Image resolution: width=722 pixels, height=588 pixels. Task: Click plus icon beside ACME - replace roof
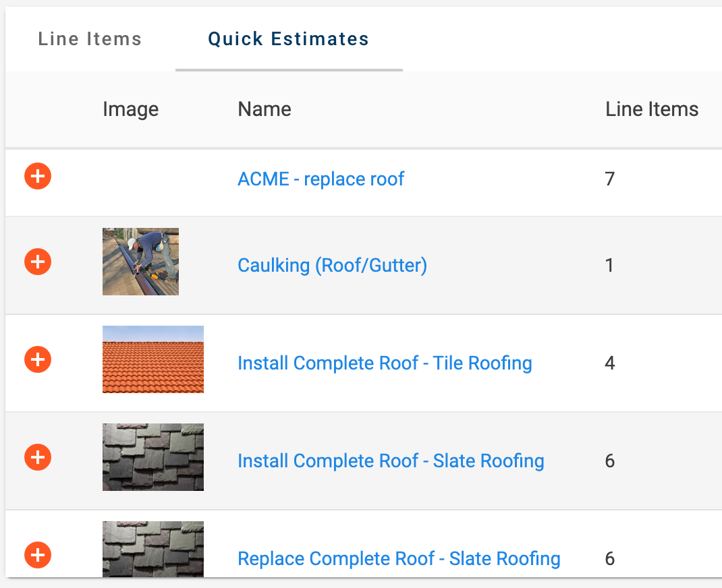point(38,177)
